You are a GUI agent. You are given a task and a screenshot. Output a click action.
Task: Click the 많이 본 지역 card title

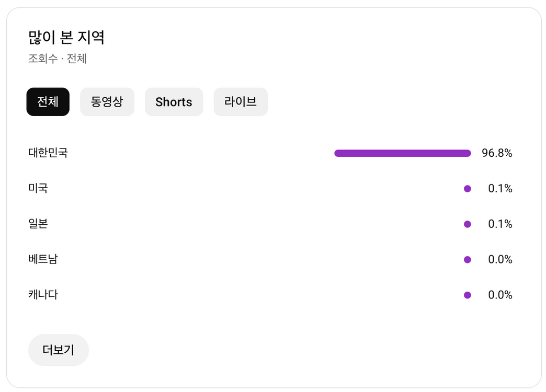(x=66, y=38)
